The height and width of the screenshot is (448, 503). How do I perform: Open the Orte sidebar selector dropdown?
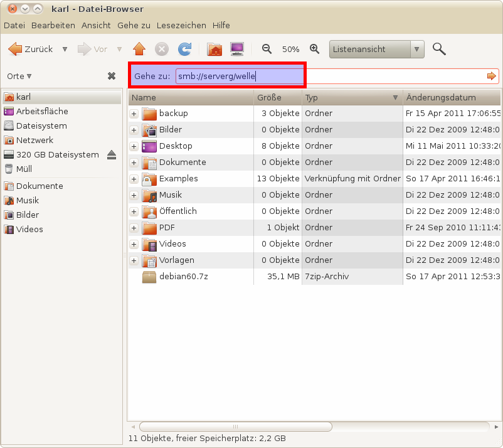[19, 76]
